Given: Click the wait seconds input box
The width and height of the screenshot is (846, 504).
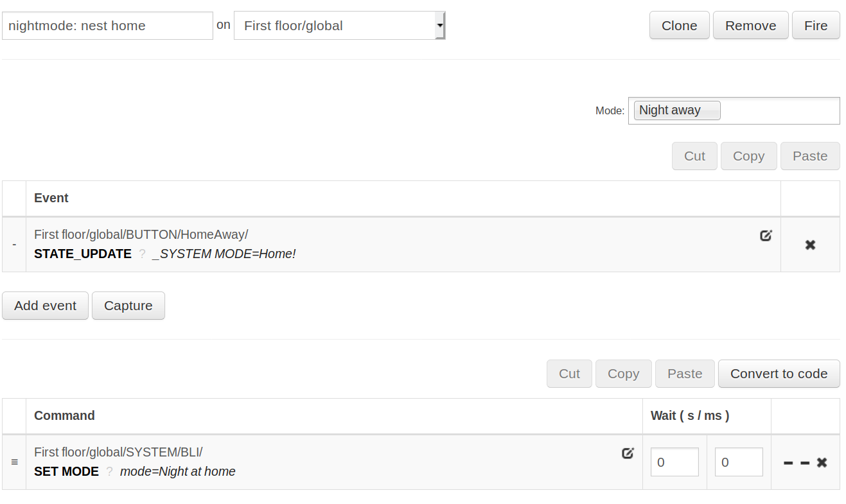Looking at the screenshot, I should tap(674, 462).
